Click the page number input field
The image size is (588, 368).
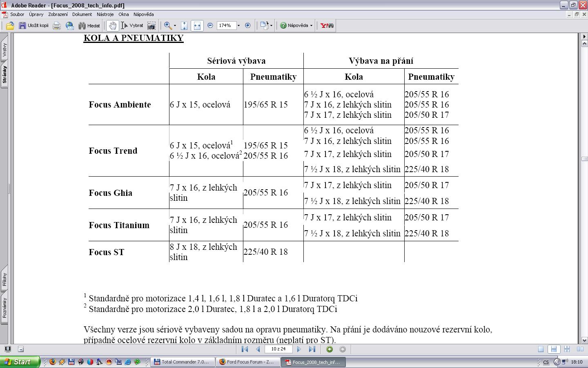[278, 349]
